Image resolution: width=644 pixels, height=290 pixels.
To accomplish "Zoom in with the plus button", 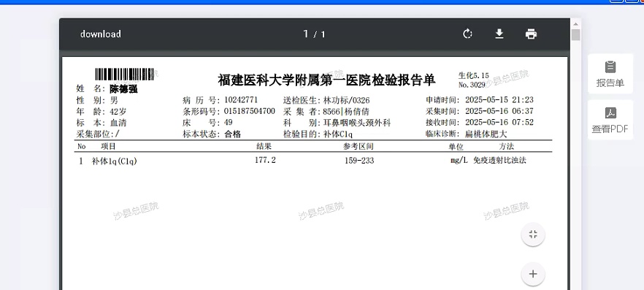I will point(533,274).
